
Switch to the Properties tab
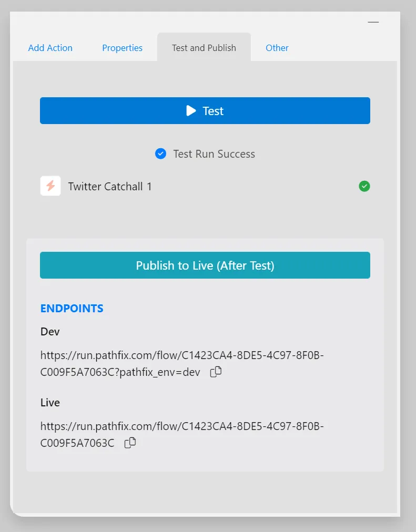tap(122, 48)
